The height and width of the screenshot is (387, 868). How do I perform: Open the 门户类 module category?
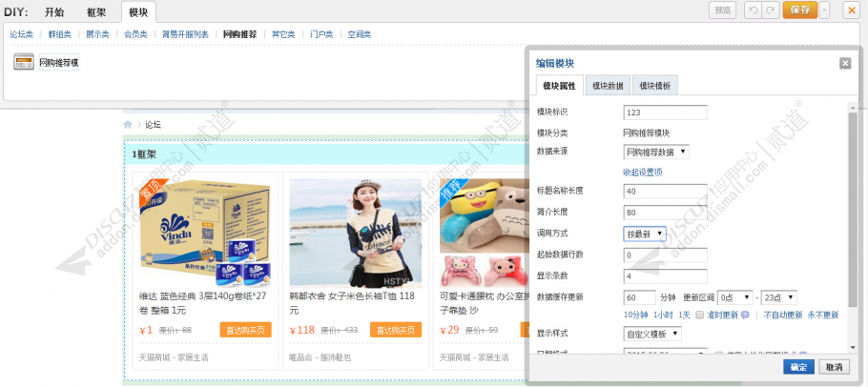(321, 34)
